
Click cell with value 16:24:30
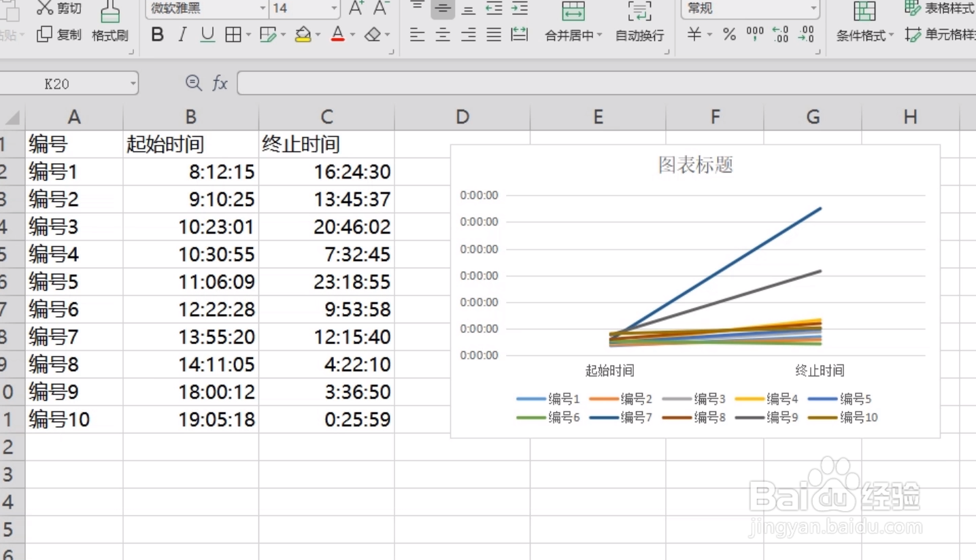click(327, 172)
